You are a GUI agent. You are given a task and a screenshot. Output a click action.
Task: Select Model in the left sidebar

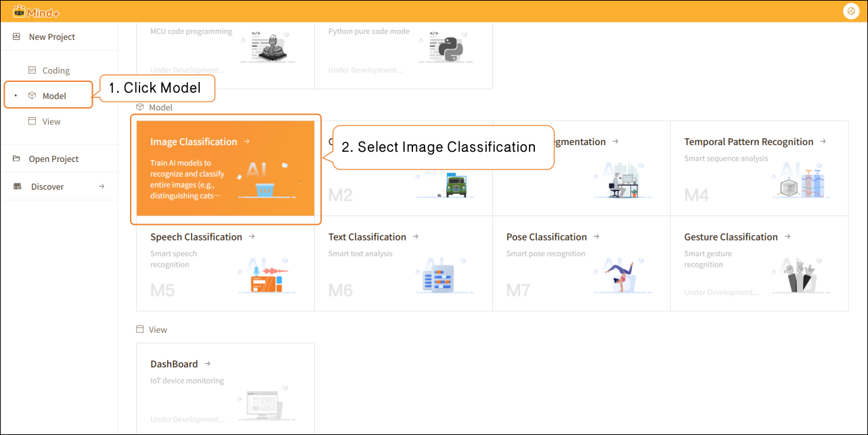[x=54, y=96]
